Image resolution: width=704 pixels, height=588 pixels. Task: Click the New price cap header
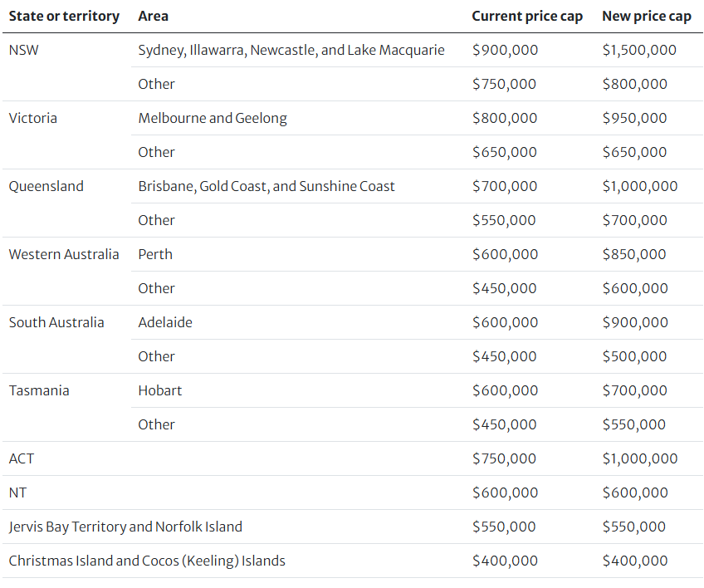[x=647, y=16]
